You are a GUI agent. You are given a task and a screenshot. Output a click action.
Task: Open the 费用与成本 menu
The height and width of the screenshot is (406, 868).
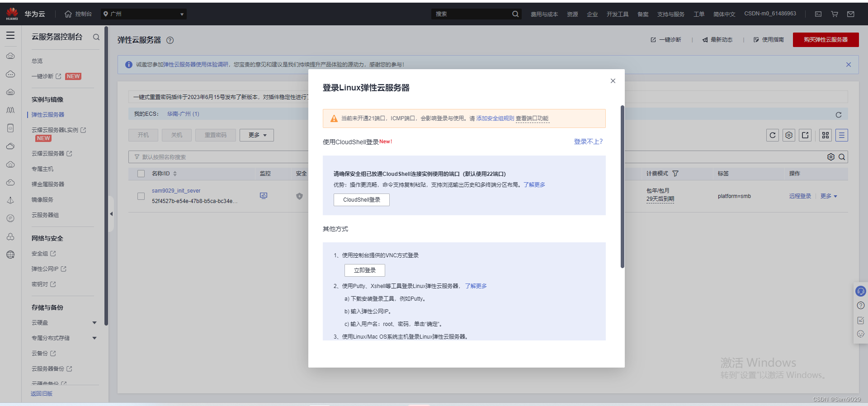tap(544, 14)
